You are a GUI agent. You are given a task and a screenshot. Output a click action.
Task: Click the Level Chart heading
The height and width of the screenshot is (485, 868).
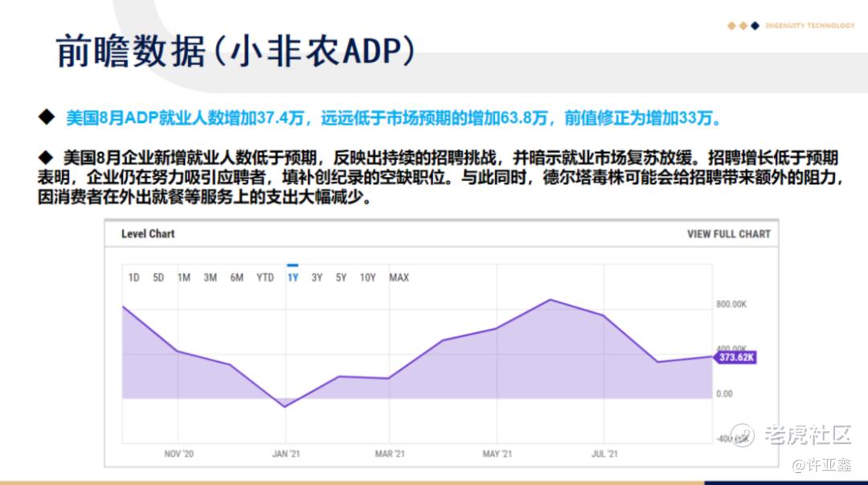click(148, 234)
